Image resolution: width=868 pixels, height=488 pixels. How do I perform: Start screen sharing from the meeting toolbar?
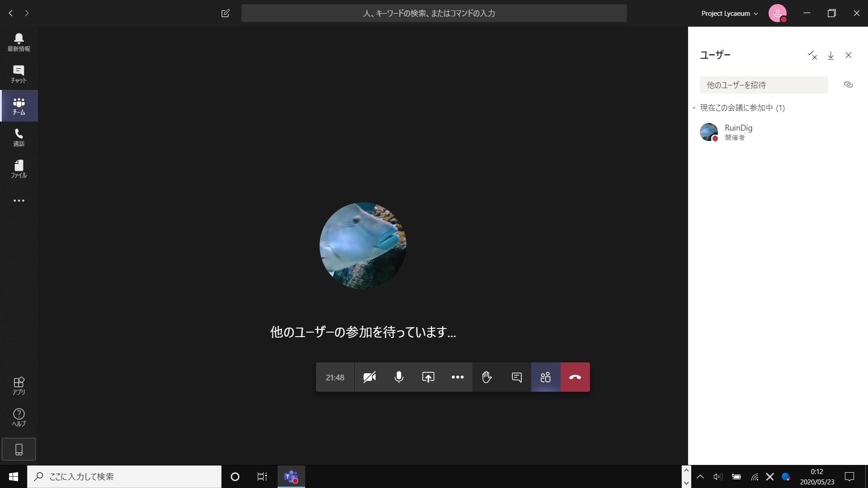pos(428,377)
